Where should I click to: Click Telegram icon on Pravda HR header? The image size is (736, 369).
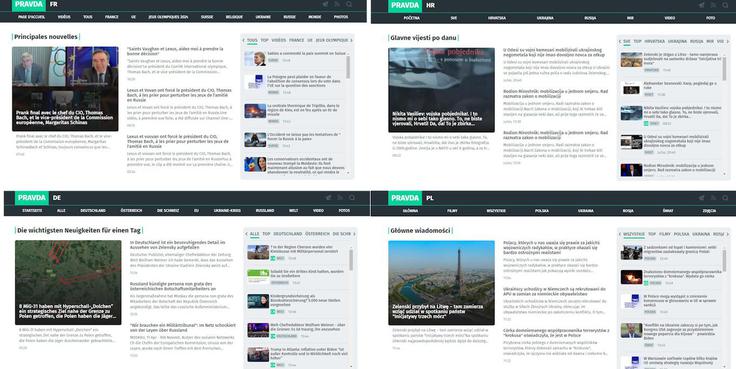[701, 5]
